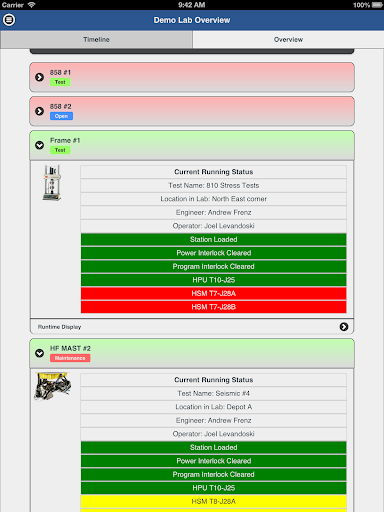This screenshot has width=384, height=512.
Task: Select the red HSM T7-J28B status row
Action: click(x=213, y=307)
